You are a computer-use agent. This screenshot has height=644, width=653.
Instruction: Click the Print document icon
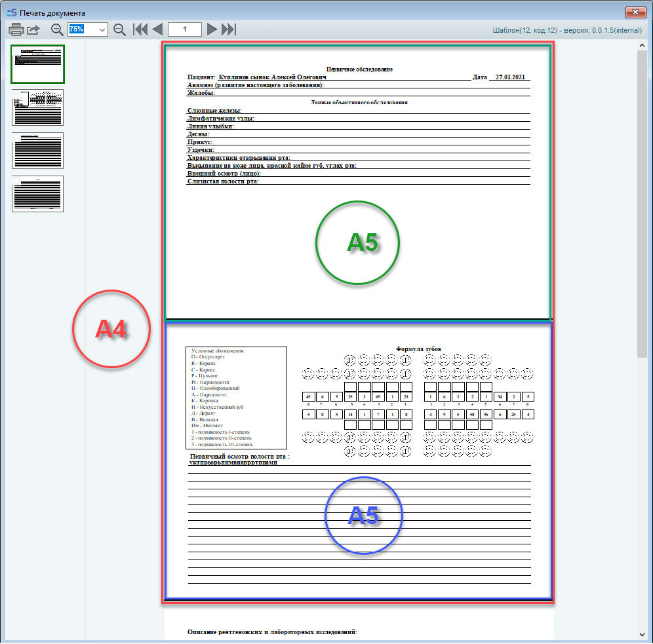[x=16, y=29]
